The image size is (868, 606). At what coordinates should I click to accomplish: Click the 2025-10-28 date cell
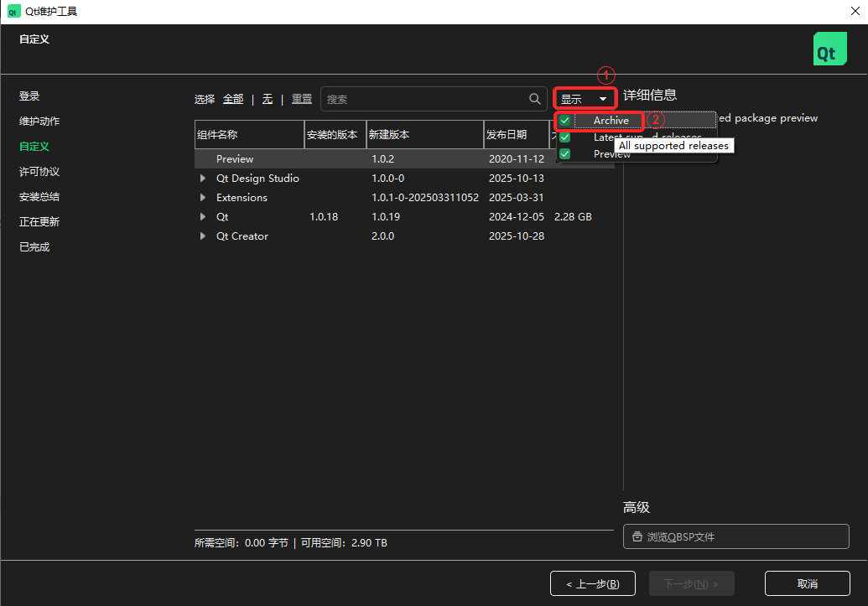(x=516, y=236)
